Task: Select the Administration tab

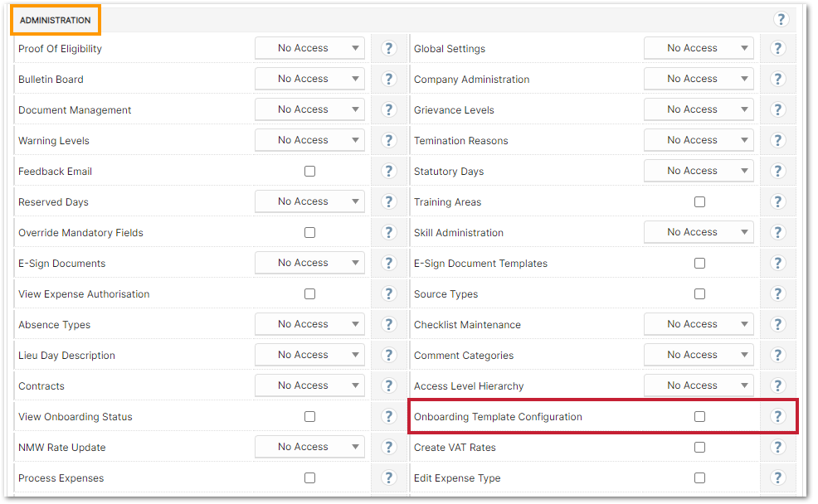Action: click(56, 20)
